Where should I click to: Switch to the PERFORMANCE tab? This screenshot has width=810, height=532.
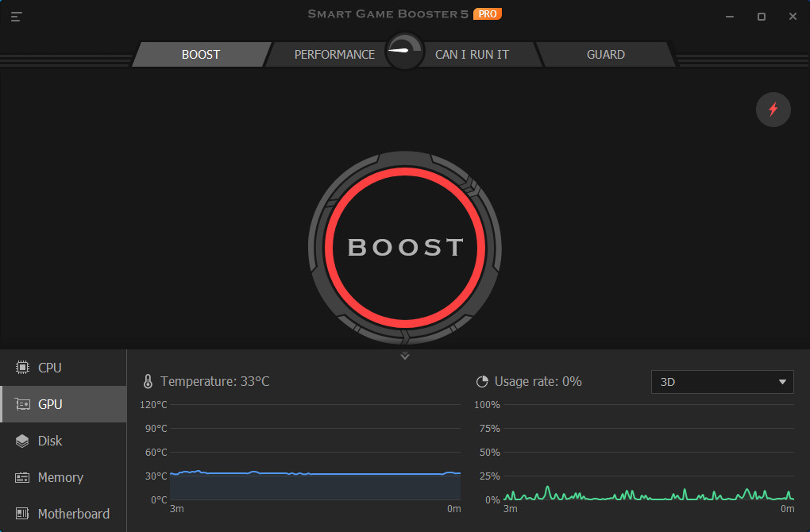pos(334,54)
